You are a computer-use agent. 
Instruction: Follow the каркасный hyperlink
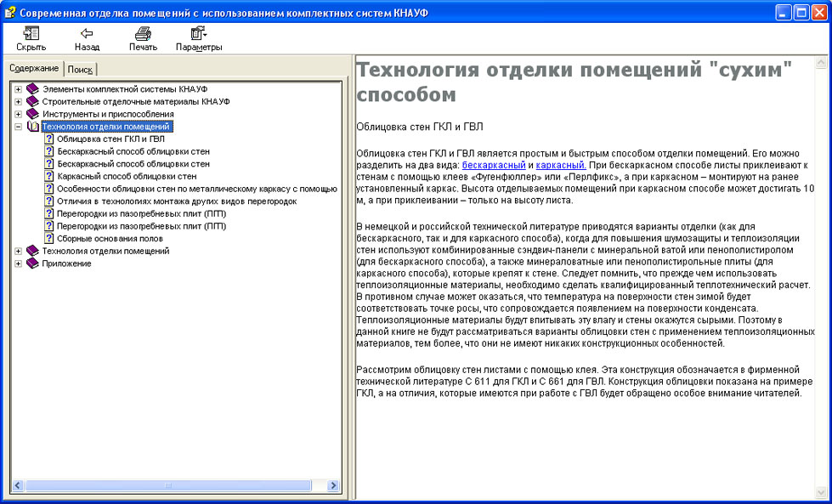(x=562, y=165)
